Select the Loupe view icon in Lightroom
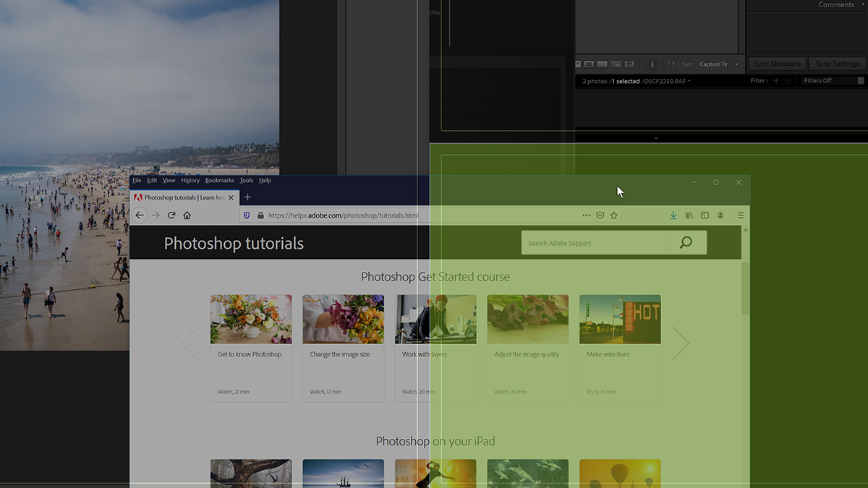This screenshot has width=868, height=488. [590, 64]
